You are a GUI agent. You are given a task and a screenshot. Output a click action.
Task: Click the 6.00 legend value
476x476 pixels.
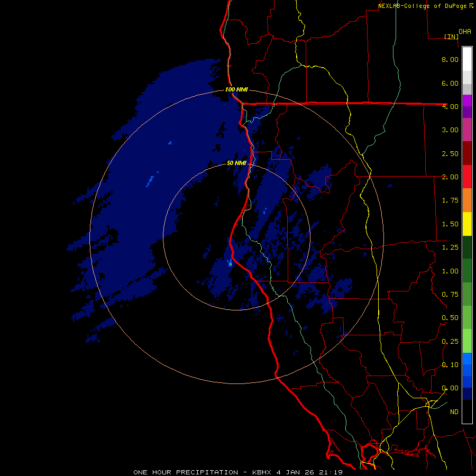click(x=450, y=83)
